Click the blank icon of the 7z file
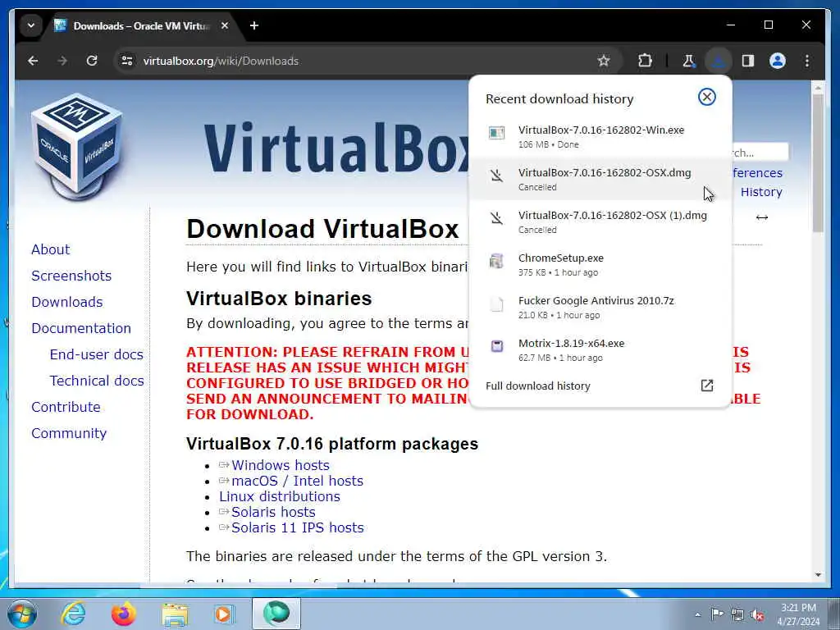This screenshot has width=840, height=630. point(496,304)
